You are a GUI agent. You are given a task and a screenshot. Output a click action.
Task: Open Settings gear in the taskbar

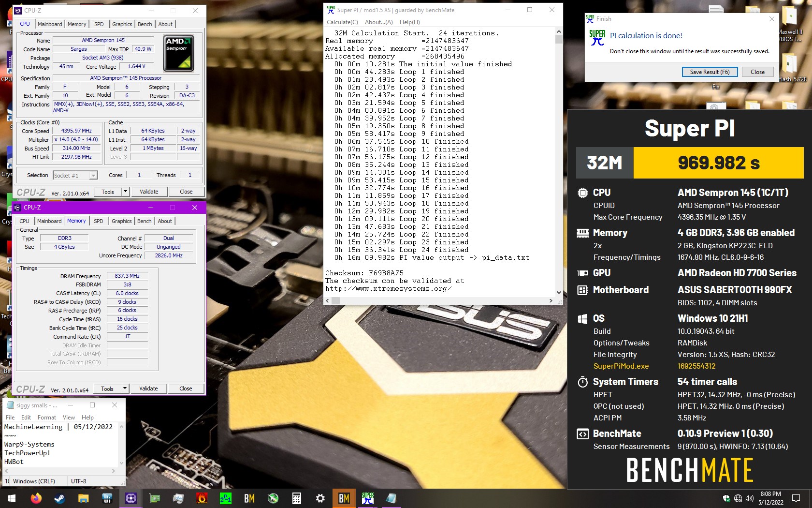click(x=320, y=498)
